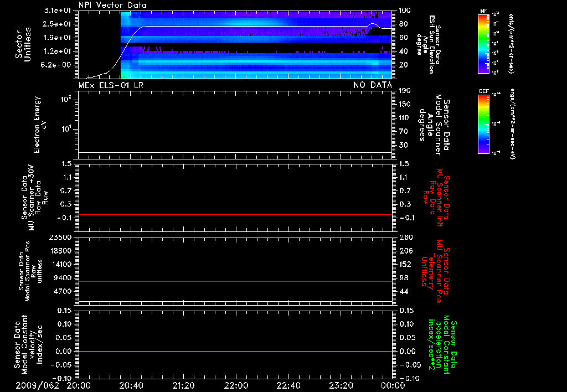This screenshot has height=392, width=567.
Task: Click the "Electron Energy eV" axis label
Action: 39,125
